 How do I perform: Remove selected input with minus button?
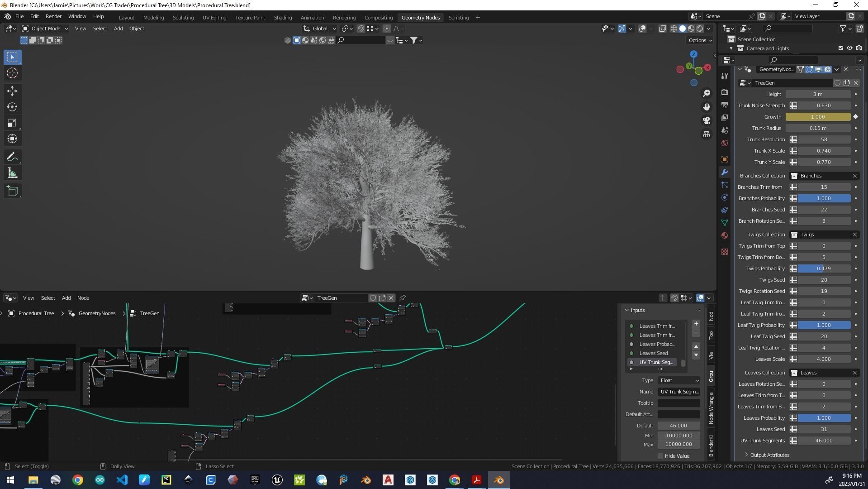coord(696,333)
